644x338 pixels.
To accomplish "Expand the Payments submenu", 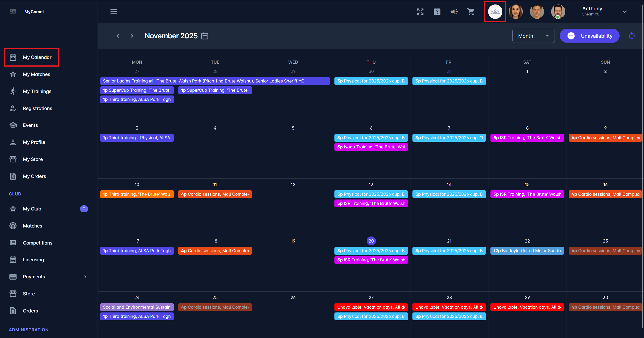I will click(x=85, y=277).
